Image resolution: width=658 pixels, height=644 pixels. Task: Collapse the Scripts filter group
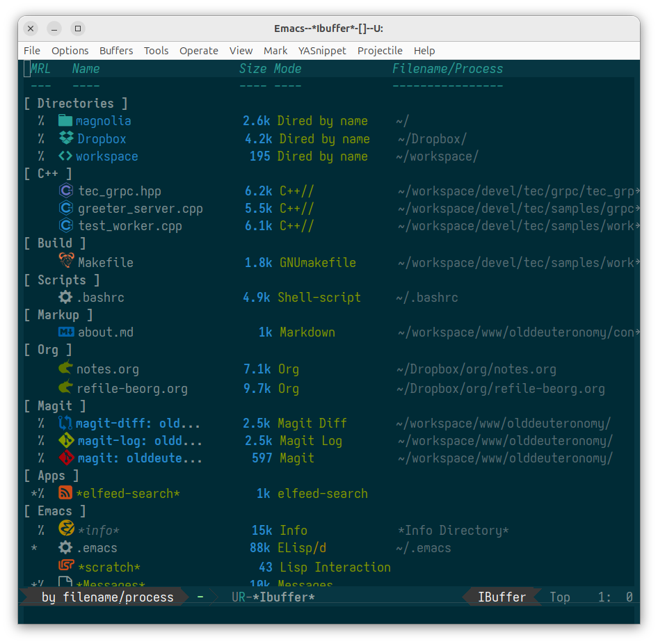[x=62, y=280]
